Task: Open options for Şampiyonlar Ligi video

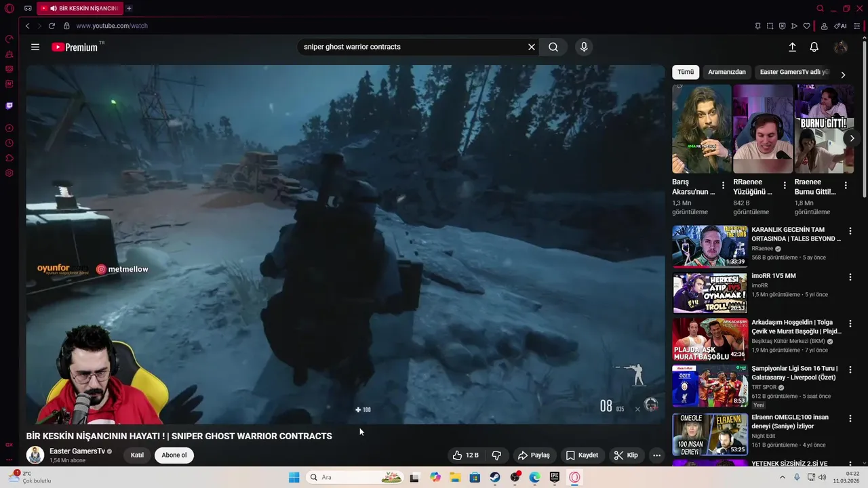Action: coord(850,370)
